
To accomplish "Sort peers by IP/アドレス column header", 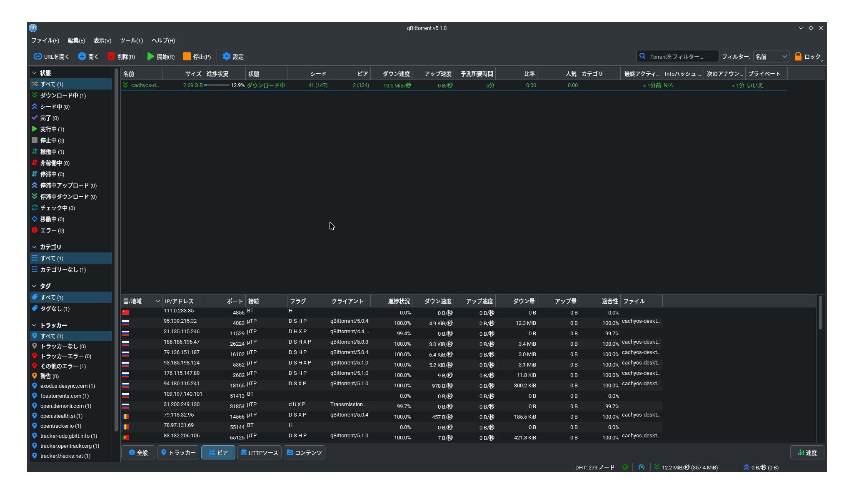I will [183, 301].
